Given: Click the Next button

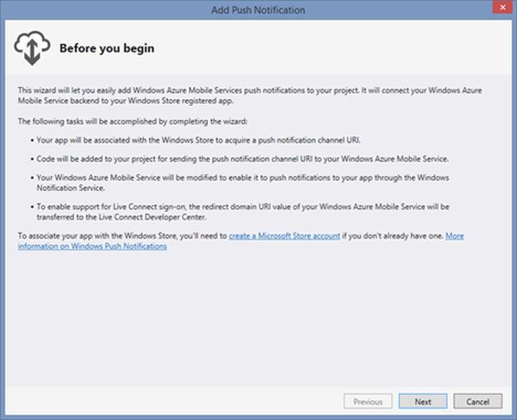Looking at the screenshot, I should pos(423,401).
